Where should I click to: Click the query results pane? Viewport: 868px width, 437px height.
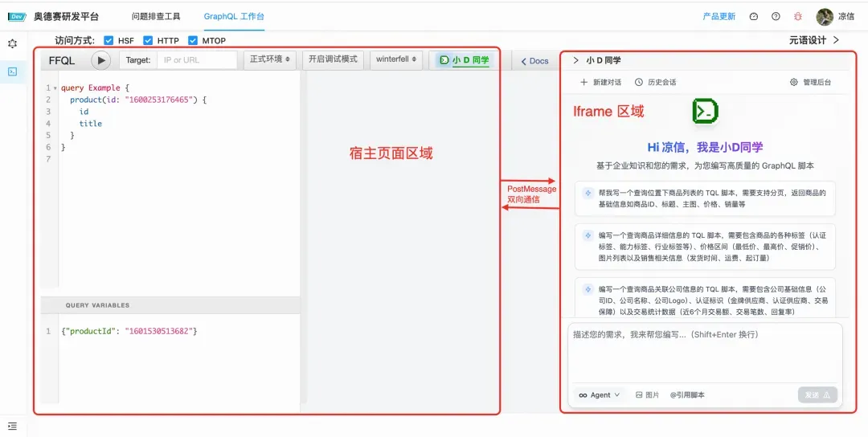(x=403, y=242)
